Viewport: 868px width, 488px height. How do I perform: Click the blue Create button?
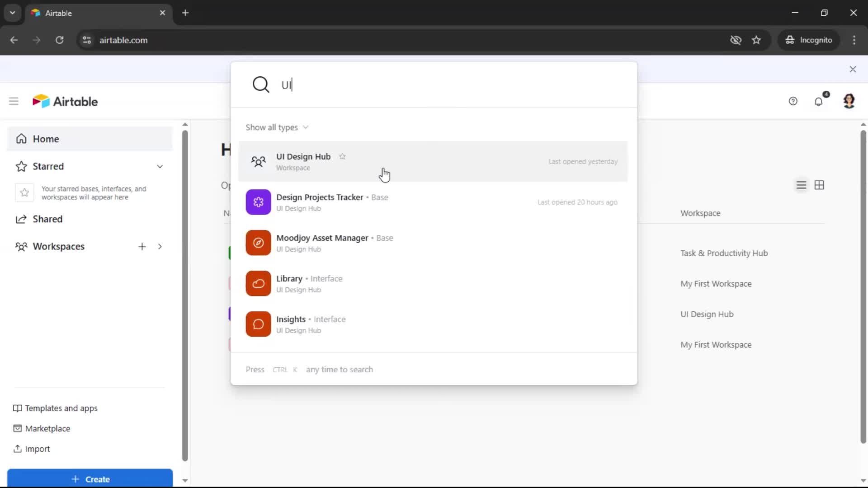click(x=90, y=479)
